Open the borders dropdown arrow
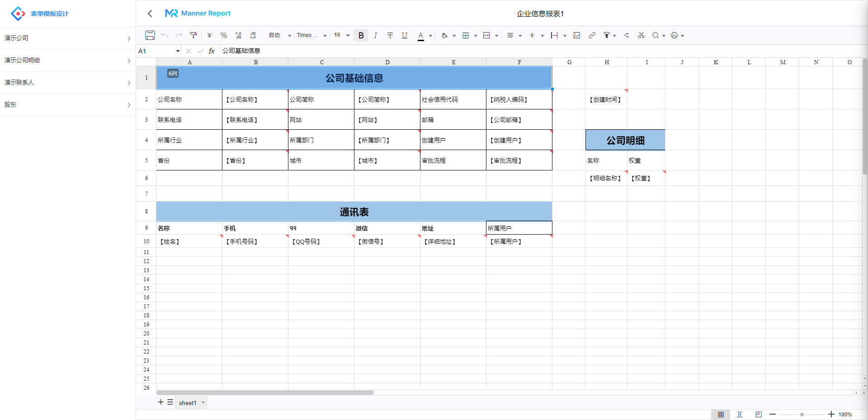 (x=476, y=36)
